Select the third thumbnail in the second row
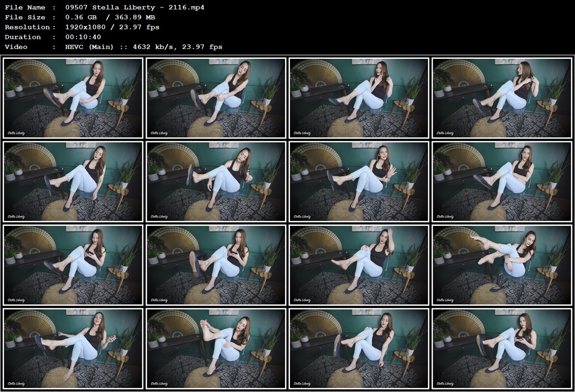This screenshot has height=392, width=575. 359,181
